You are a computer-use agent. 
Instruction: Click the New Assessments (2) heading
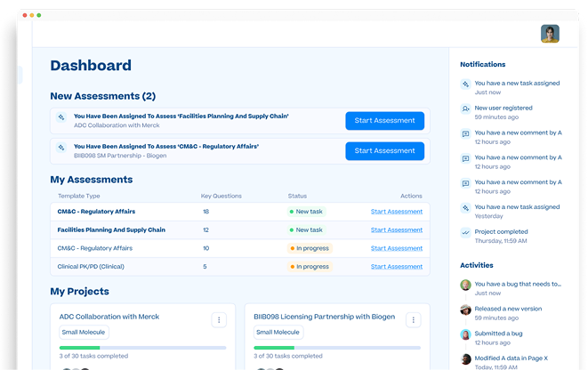[103, 96]
